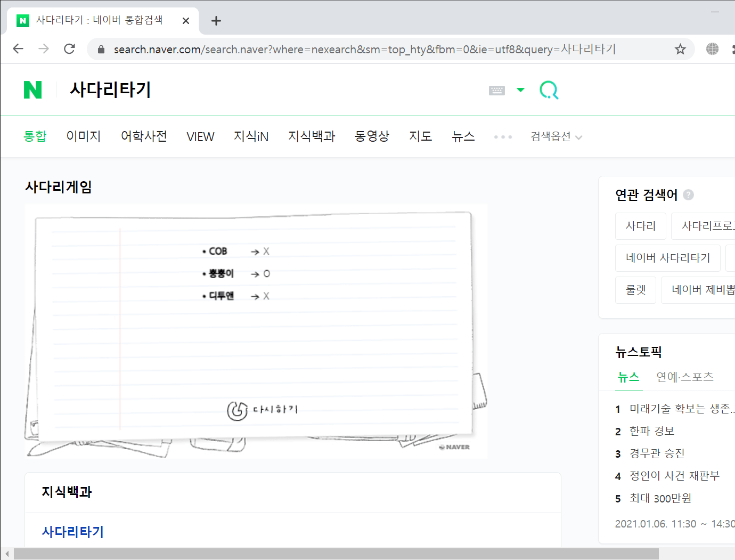Click the 뽕뽕이 ladder result
The image size is (735, 560).
pos(236,273)
